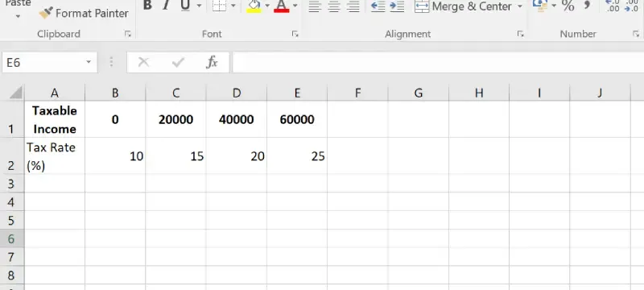This screenshot has height=290, width=644.
Task: Open the Name Box dropdown
Action: 89,63
